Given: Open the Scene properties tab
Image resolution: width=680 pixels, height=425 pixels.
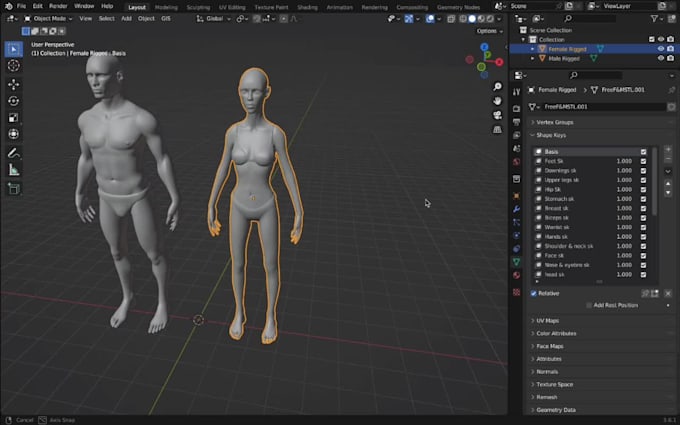Looking at the screenshot, I should point(516,148).
